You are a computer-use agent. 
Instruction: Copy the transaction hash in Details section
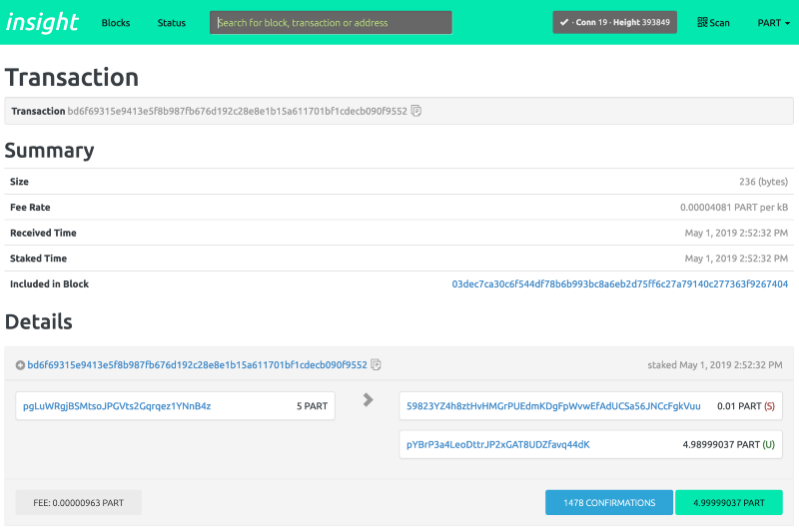pos(377,364)
